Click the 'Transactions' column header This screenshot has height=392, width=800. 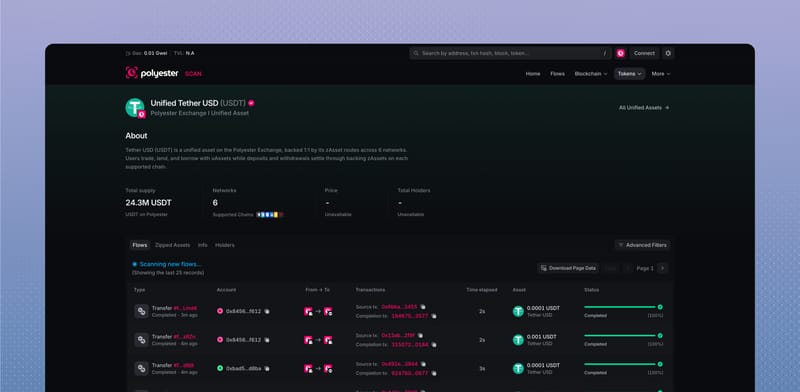[370, 290]
